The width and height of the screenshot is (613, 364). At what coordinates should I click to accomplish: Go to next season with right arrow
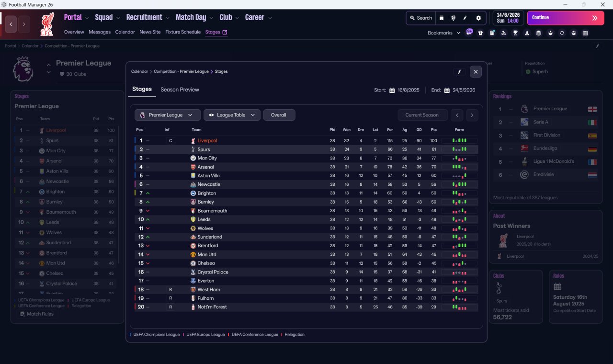pos(472,115)
